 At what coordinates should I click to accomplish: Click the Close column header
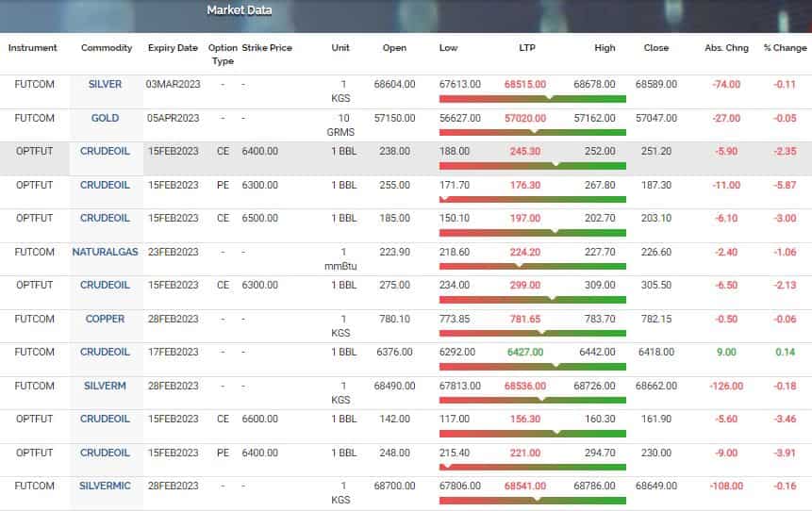click(656, 48)
